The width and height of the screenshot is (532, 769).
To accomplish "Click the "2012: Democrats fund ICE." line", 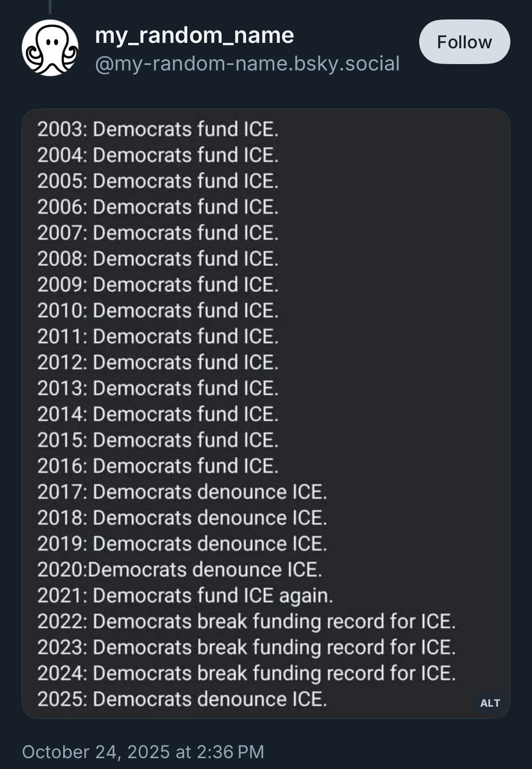I will (x=158, y=362).
